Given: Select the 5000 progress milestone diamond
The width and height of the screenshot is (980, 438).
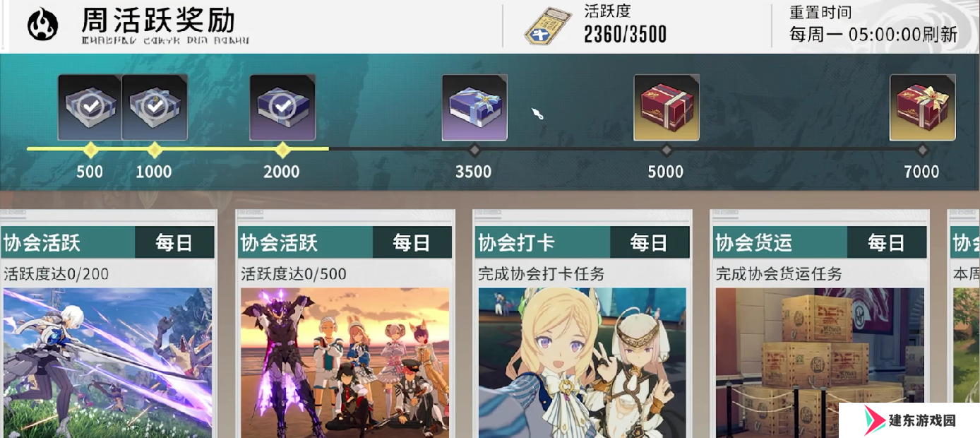Looking at the screenshot, I should click(667, 150).
